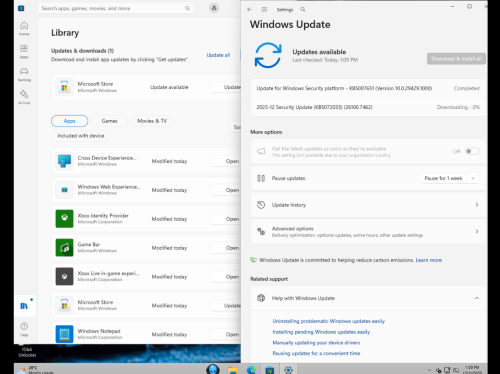Click the user profile icon

pyautogui.click(x=214, y=8)
